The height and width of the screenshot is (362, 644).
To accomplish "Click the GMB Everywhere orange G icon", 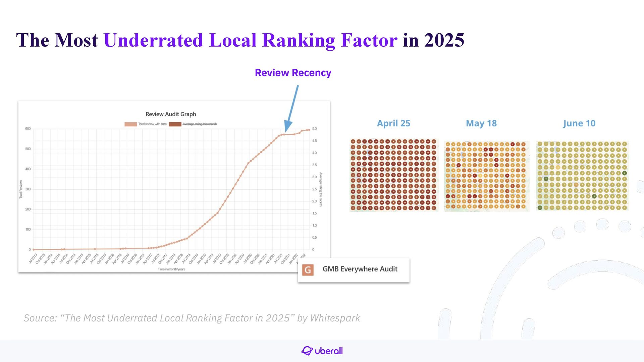I will (x=308, y=270).
